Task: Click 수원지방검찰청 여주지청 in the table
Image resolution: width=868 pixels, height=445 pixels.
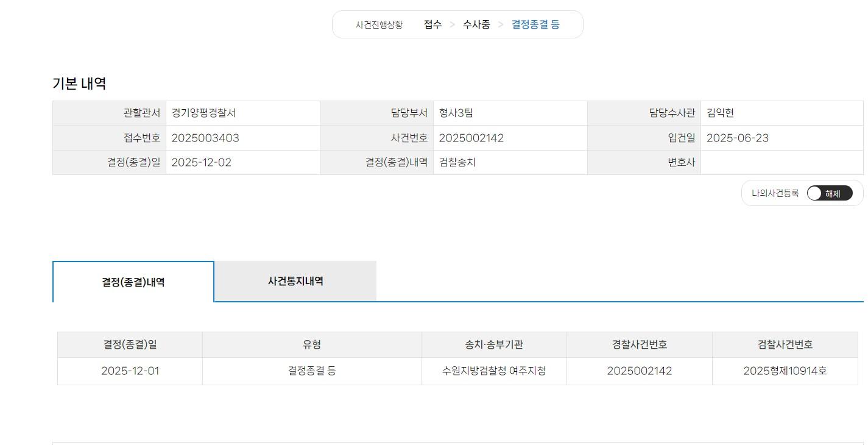Action: click(x=493, y=371)
